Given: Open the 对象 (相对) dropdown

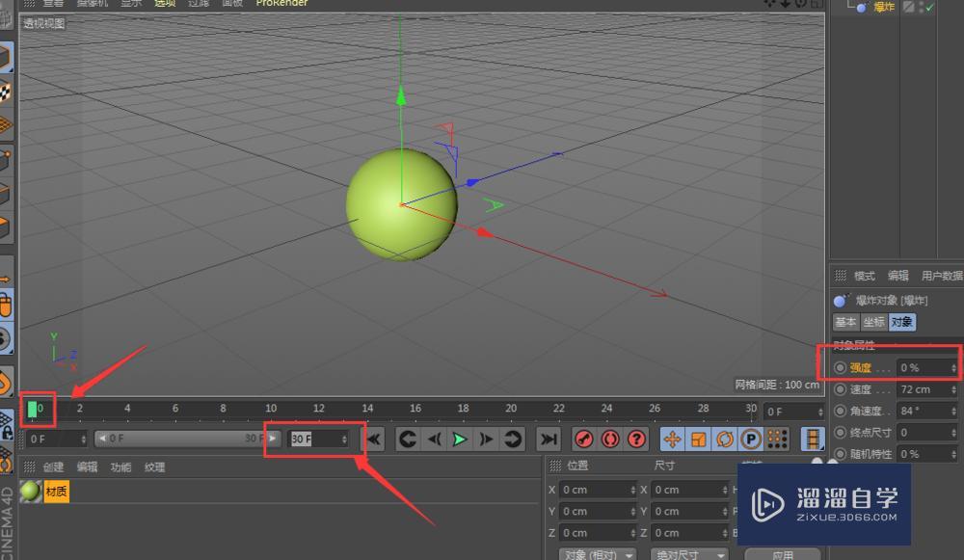Looking at the screenshot, I should coord(599,554).
